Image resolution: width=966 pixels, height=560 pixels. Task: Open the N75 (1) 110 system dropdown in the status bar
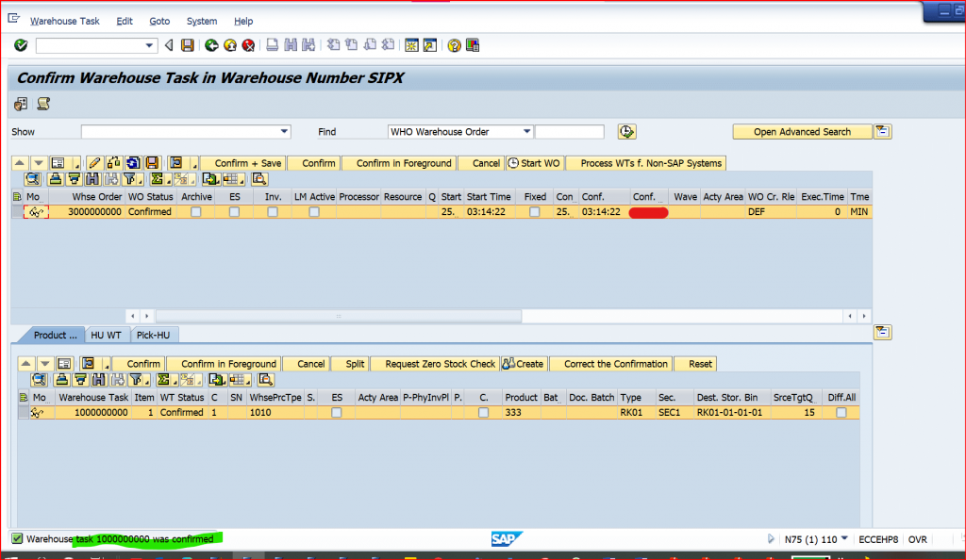[844, 539]
